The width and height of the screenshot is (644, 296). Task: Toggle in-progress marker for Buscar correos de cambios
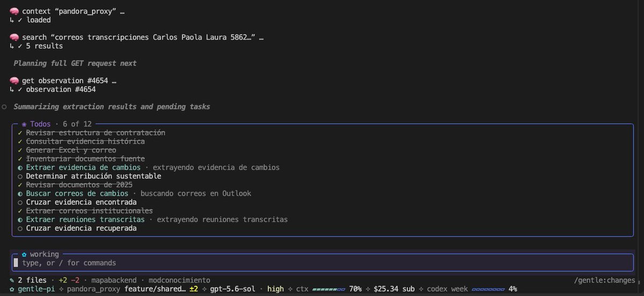click(20, 193)
